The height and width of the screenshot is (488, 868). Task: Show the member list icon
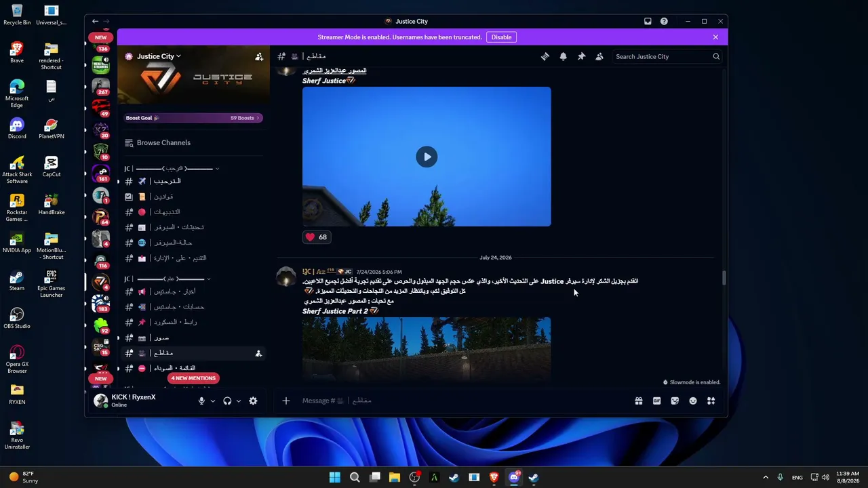(599, 57)
